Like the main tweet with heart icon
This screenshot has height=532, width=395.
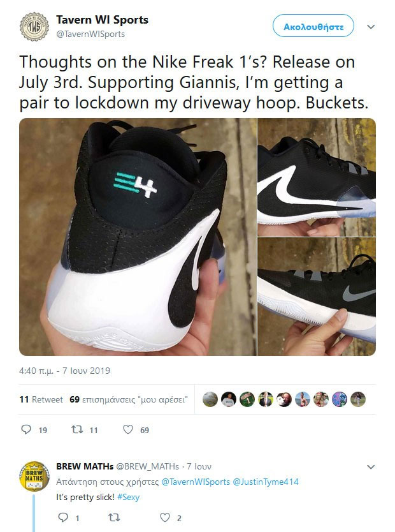[x=127, y=429]
